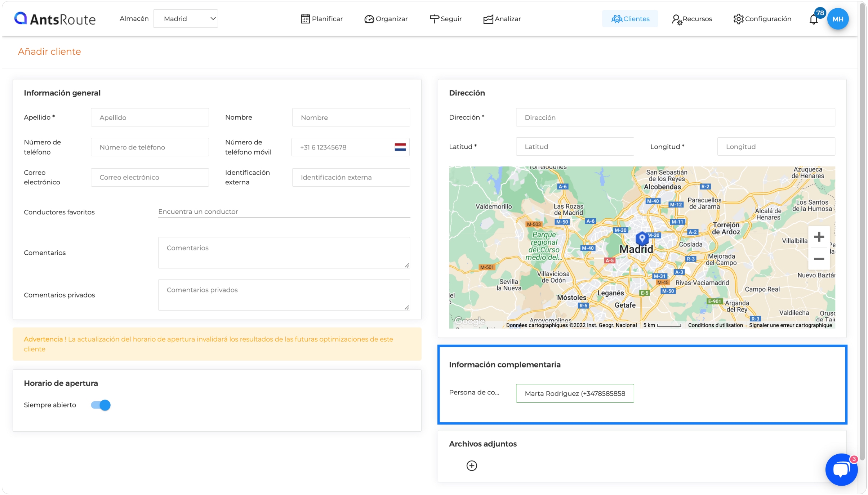The height and width of the screenshot is (495, 868).
Task: Open Configuración settings
Action: click(x=762, y=19)
